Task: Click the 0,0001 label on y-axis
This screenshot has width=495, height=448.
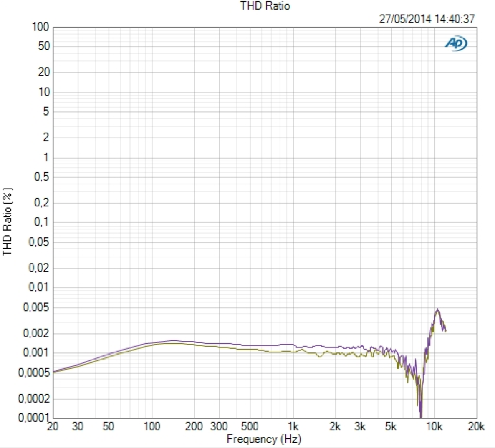Action: pyautogui.click(x=33, y=418)
